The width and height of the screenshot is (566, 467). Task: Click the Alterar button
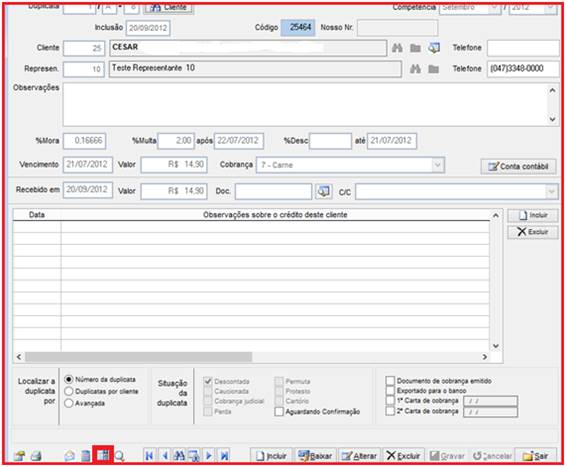coord(359,456)
